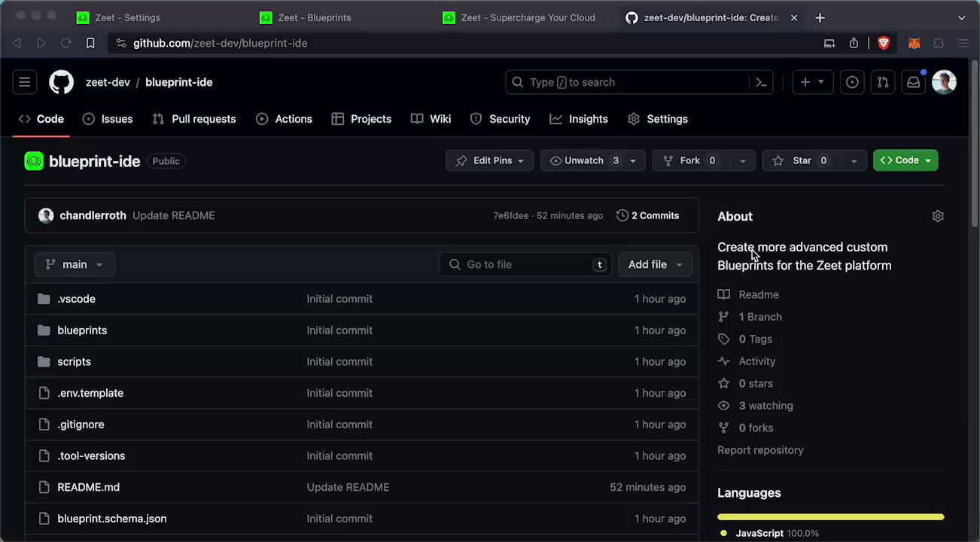980x542 pixels.
Task: Open the blueprints folder
Action: pos(82,330)
